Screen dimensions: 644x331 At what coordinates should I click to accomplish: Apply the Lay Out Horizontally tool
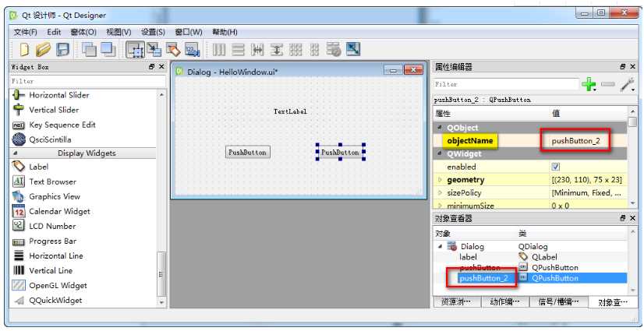point(219,50)
